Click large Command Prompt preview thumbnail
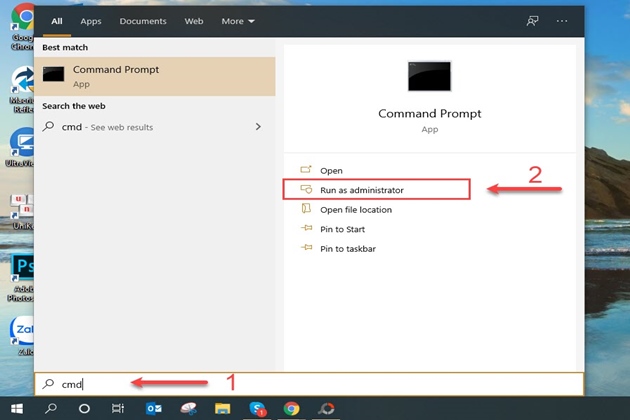This screenshot has width=630, height=420. (x=430, y=76)
